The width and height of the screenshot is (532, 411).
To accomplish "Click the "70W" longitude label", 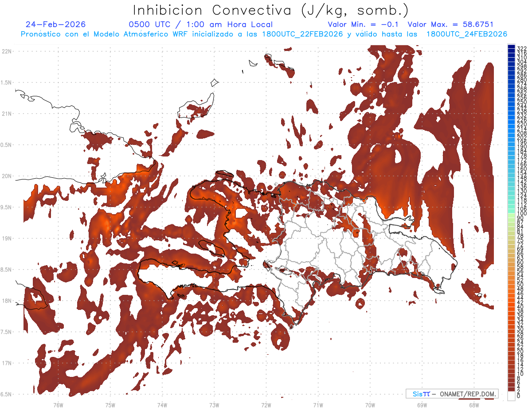I will [x=370, y=405].
